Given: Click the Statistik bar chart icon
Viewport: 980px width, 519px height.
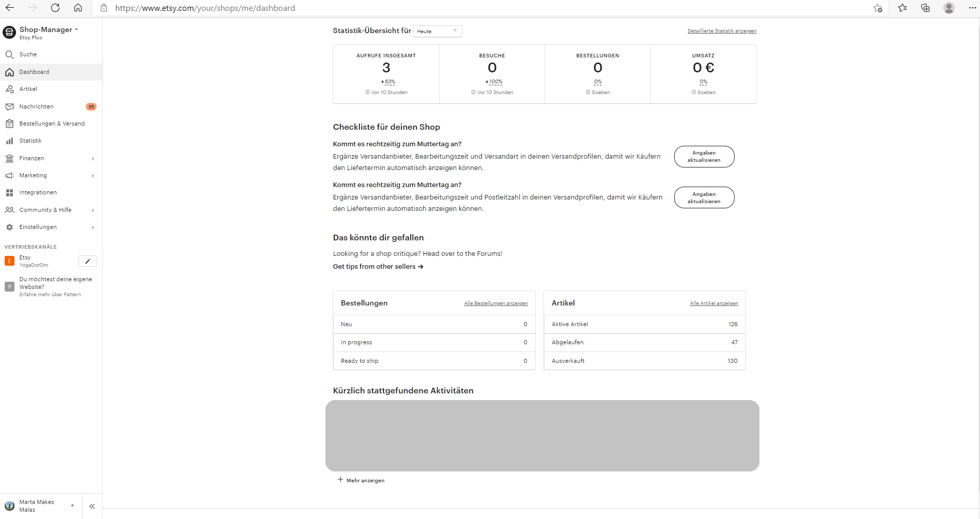Looking at the screenshot, I should [x=9, y=141].
